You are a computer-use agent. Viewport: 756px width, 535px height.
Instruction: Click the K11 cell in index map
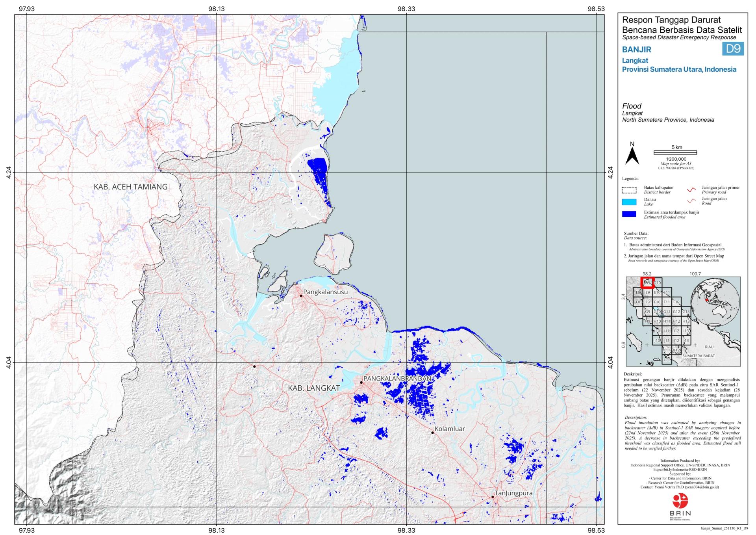(x=667, y=350)
